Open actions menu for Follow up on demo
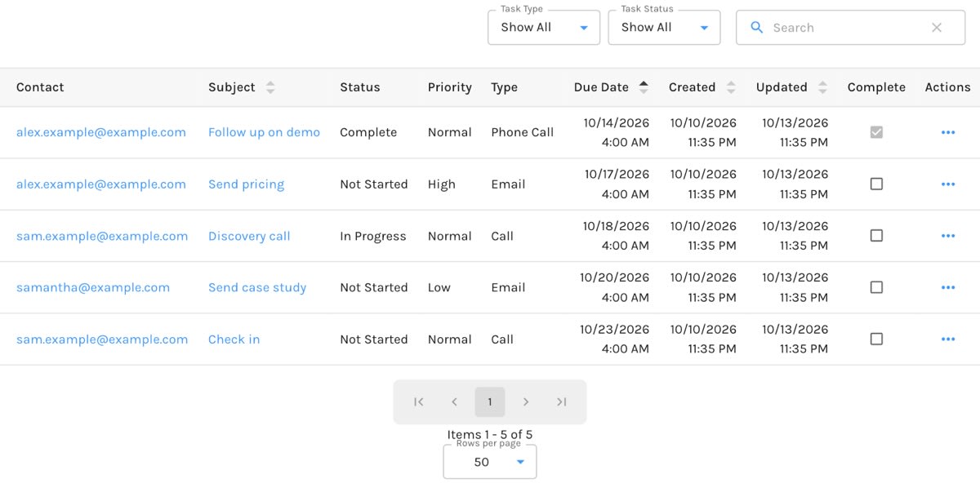980x488 pixels. 947,132
